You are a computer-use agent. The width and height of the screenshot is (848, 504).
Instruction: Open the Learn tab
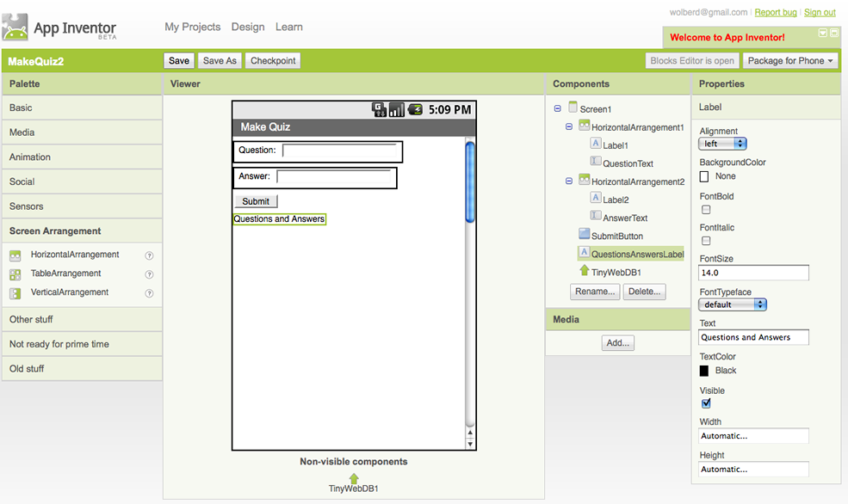click(x=288, y=27)
